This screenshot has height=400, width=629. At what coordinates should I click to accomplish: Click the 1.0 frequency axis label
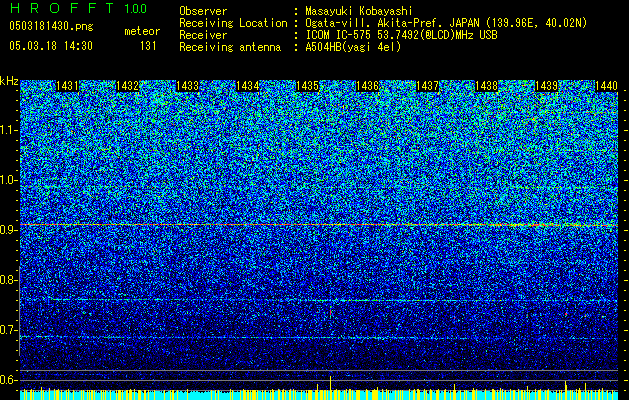coord(9,180)
